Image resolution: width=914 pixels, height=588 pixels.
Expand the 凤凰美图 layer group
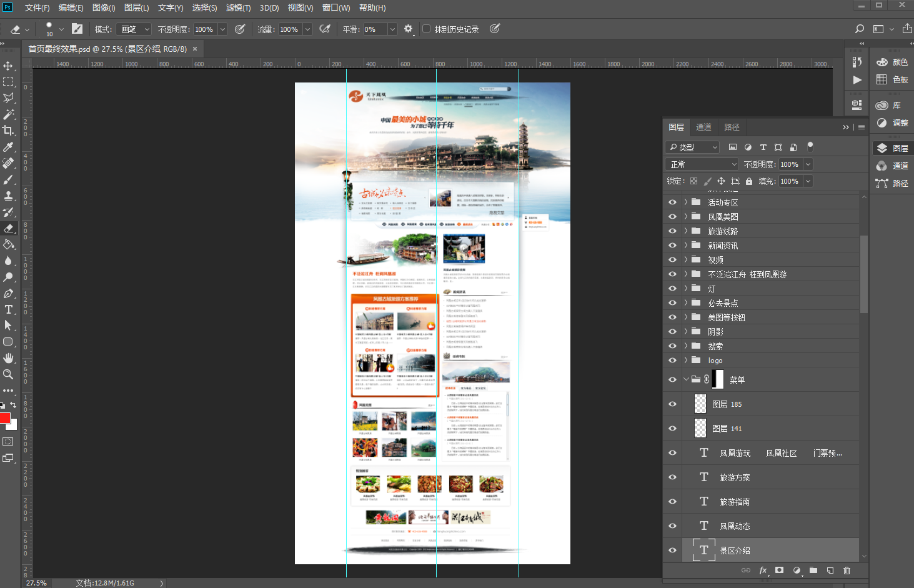click(685, 217)
